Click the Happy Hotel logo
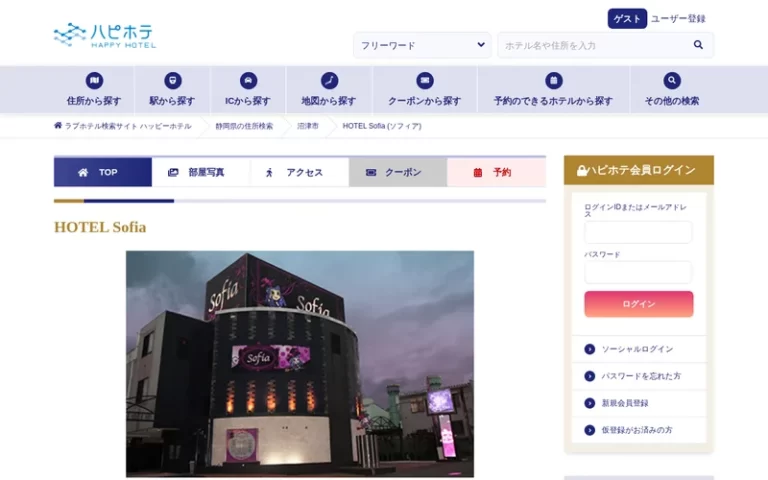Viewport: 768px width, 480px height. click(105, 35)
